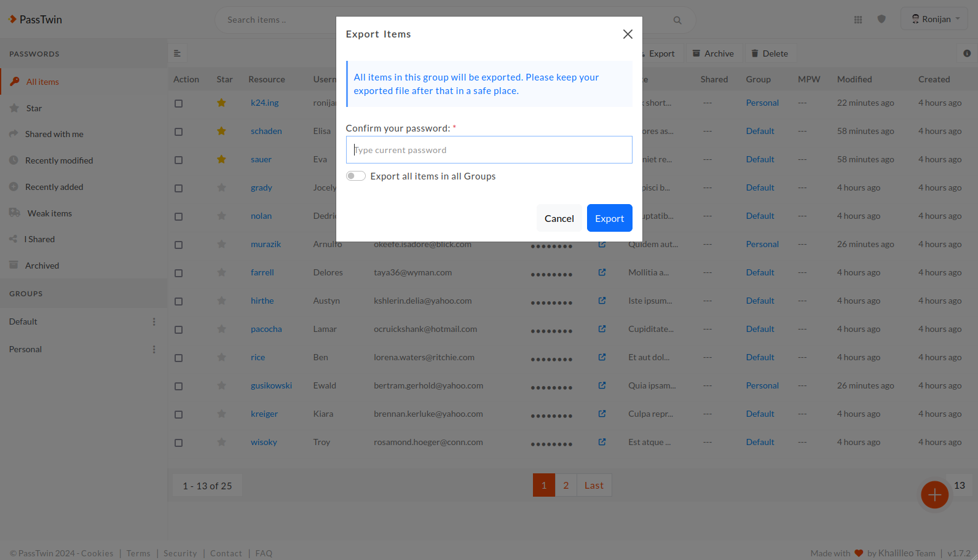
Task: Select the Default group in sidebar
Action: pyautogui.click(x=23, y=321)
